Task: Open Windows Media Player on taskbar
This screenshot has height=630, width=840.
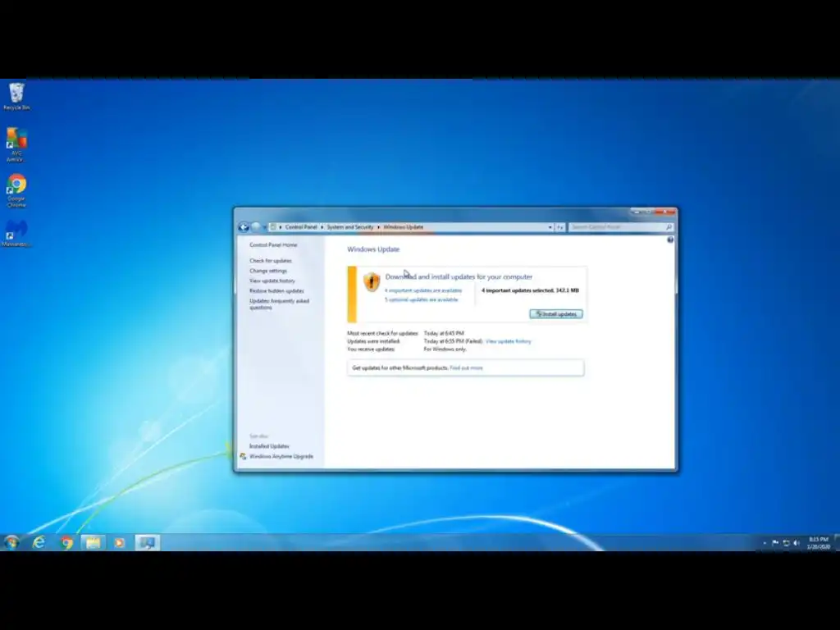Action: pyautogui.click(x=120, y=543)
